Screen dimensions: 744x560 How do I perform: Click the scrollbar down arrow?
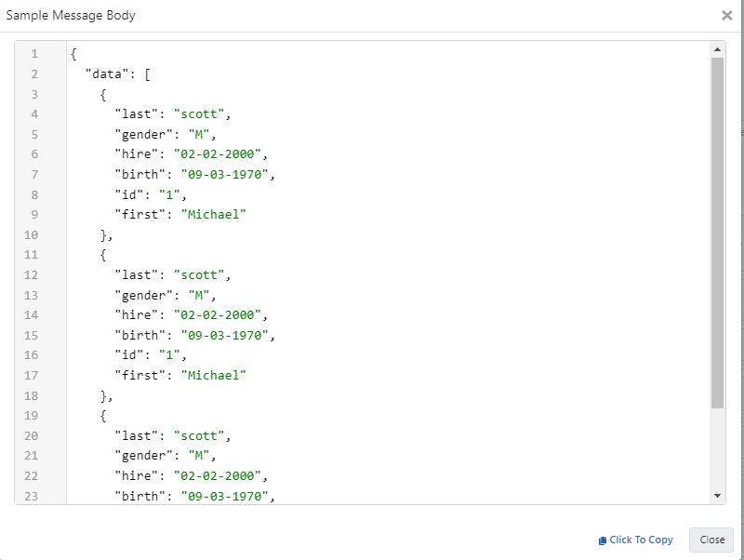[x=717, y=496]
